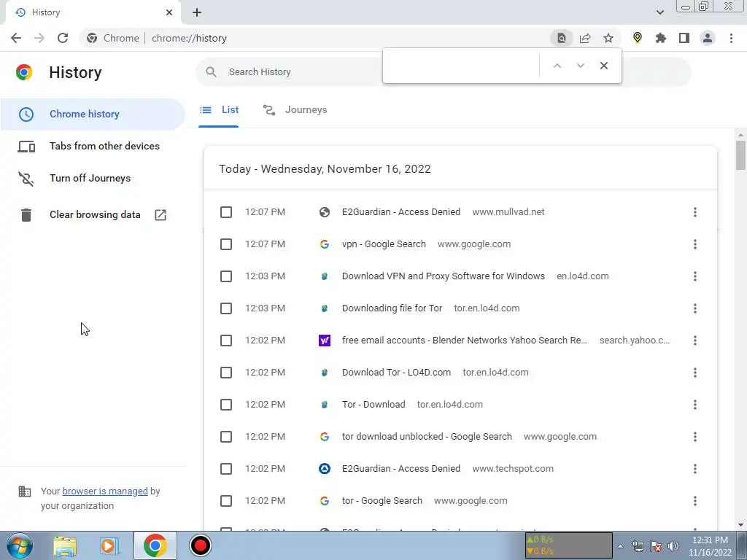Open the E2Guardian - Access Denied mullvad link
The height and width of the screenshot is (560, 747).
click(x=400, y=212)
